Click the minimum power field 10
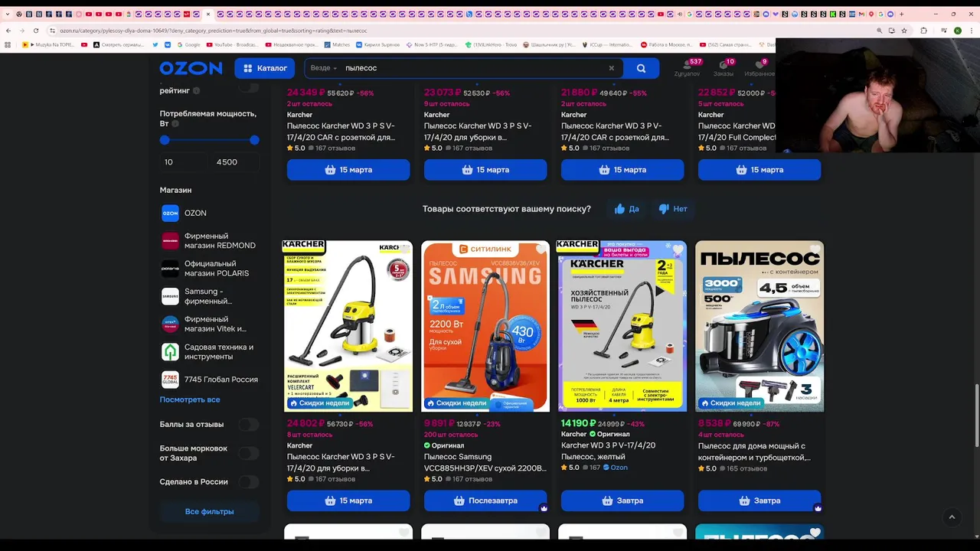 (184, 162)
